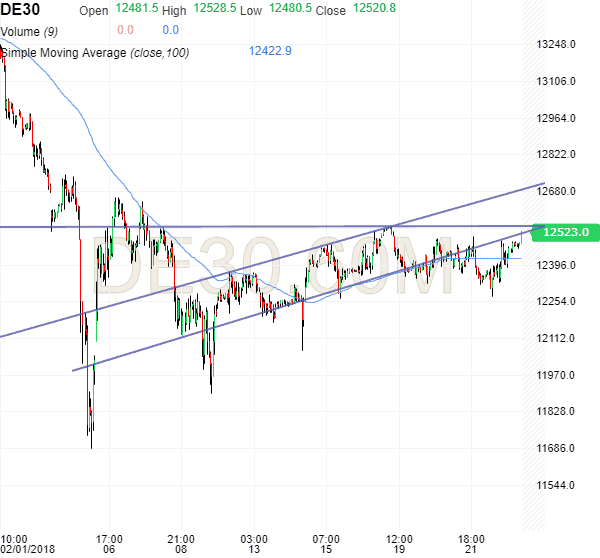This screenshot has width=600, height=558.
Task: Click the 12:00 label above date 19
Action: pos(399,537)
